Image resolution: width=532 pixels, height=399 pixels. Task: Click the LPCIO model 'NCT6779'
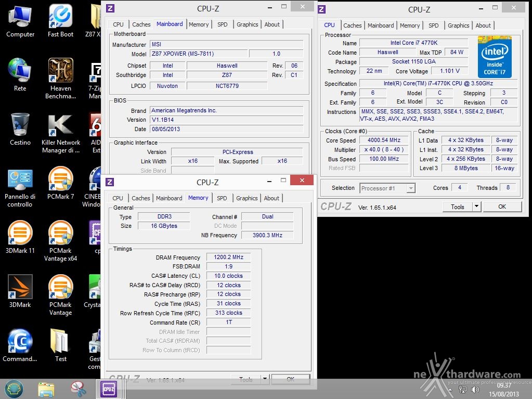(227, 86)
